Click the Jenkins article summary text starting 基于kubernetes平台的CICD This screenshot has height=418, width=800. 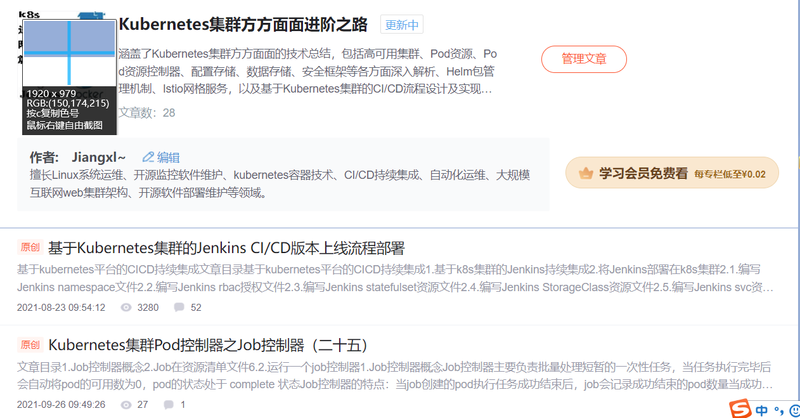click(x=395, y=278)
